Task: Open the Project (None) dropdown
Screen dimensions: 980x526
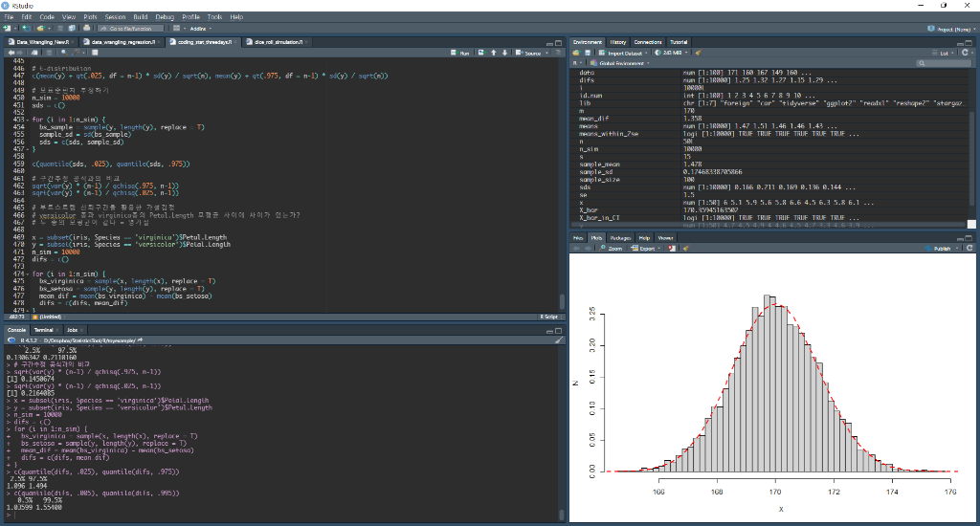Action: [x=950, y=29]
